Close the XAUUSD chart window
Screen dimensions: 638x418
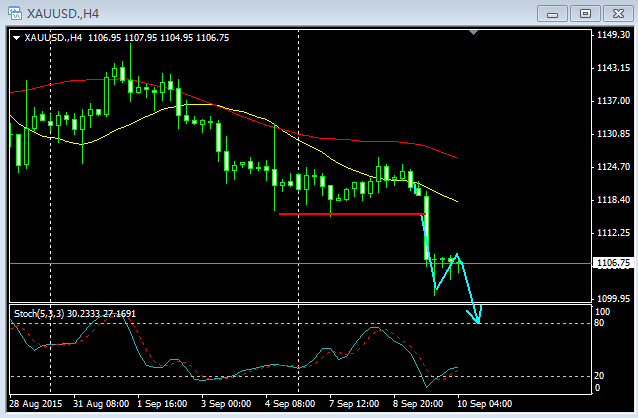click(618, 13)
